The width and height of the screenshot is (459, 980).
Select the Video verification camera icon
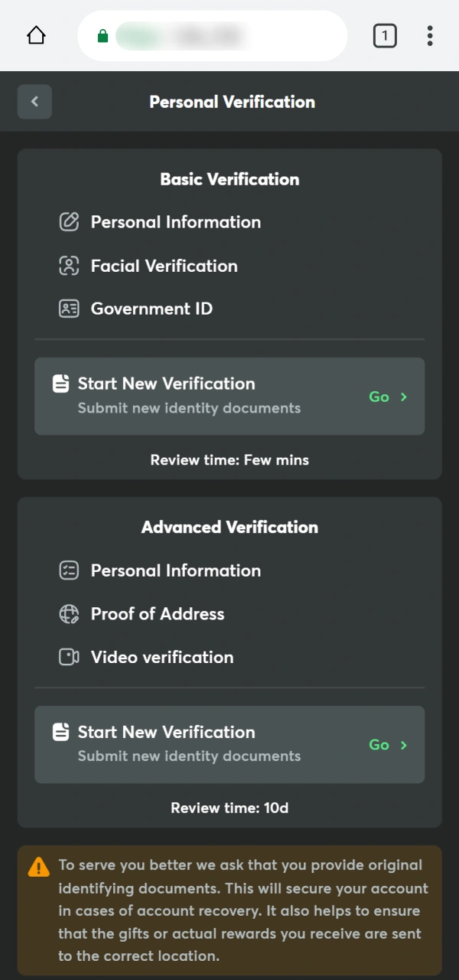click(x=69, y=657)
